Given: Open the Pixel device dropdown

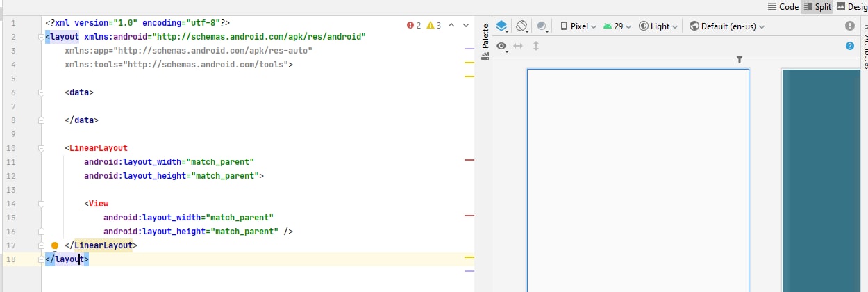Looking at the screenshot, I should point(578,26).
